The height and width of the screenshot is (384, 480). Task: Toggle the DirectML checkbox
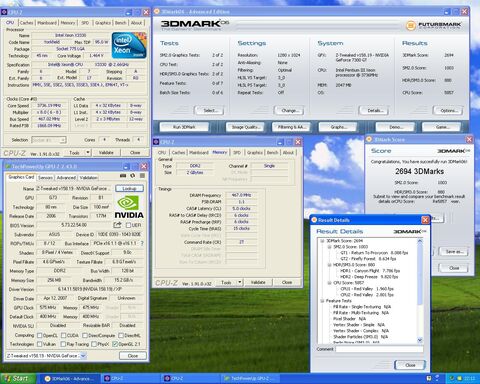click(121, 335)
